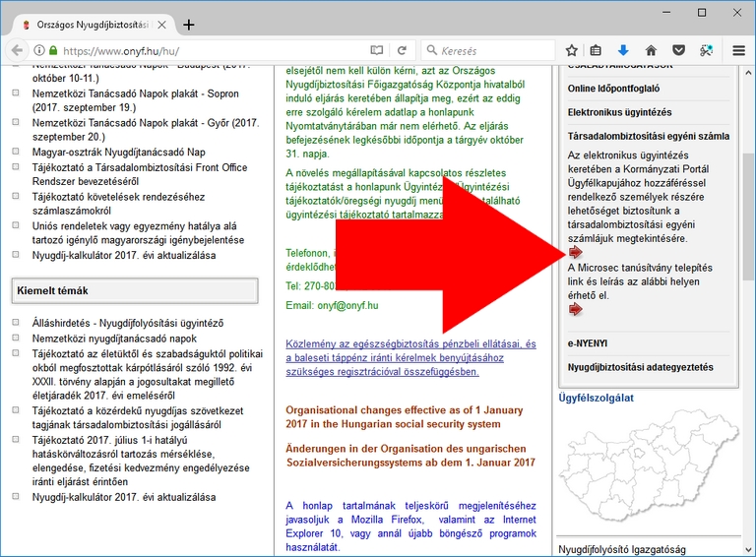Open the Downloads arrow icon
The image size is (756, 557).
coord(623,50)
